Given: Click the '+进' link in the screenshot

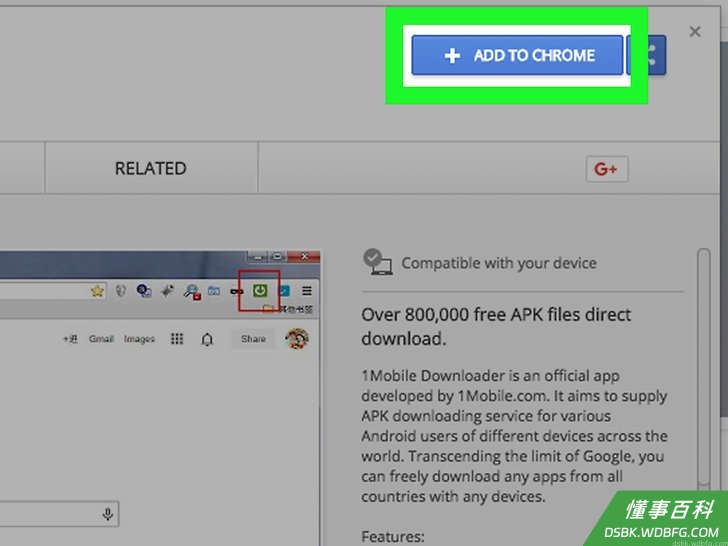Looking at the screenshot, I should (70, 339).
